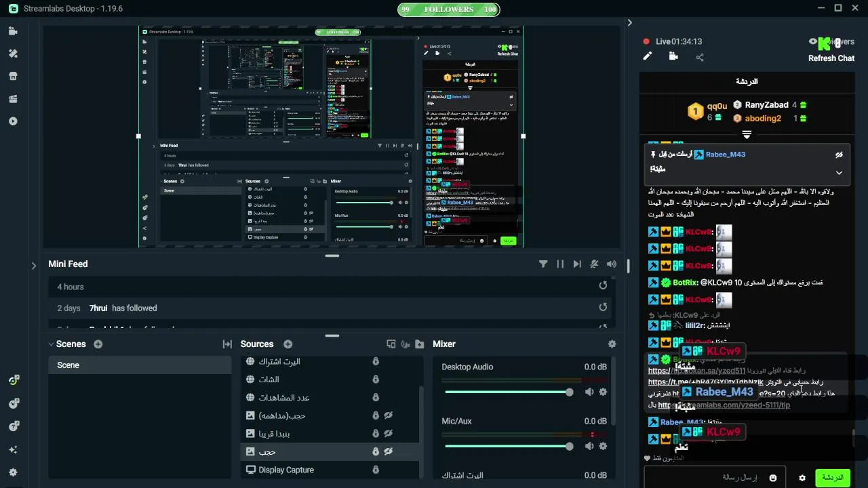Image resolution: width=868 pixels, height=488 pixels.
Task: Click the Rabee_M43 name in pinned message
Action: point(725,155)
